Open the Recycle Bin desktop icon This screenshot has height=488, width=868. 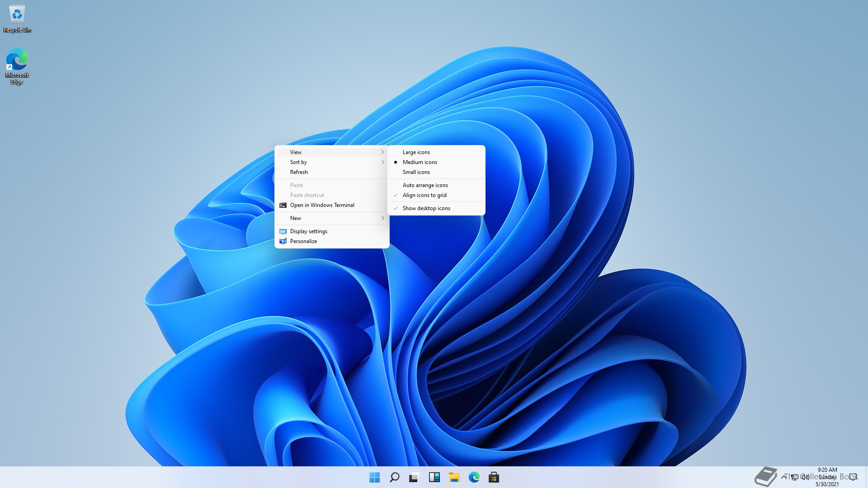[x=17, y=19]
